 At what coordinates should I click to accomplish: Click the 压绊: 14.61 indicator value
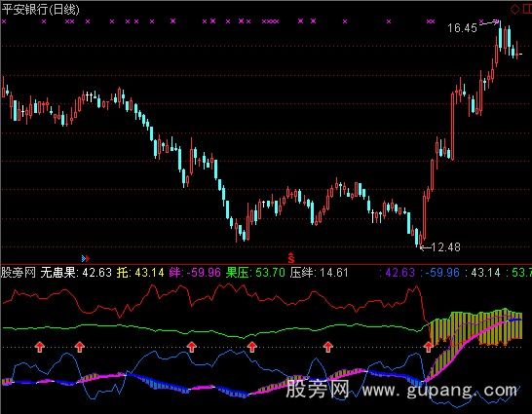click(320, 273)
